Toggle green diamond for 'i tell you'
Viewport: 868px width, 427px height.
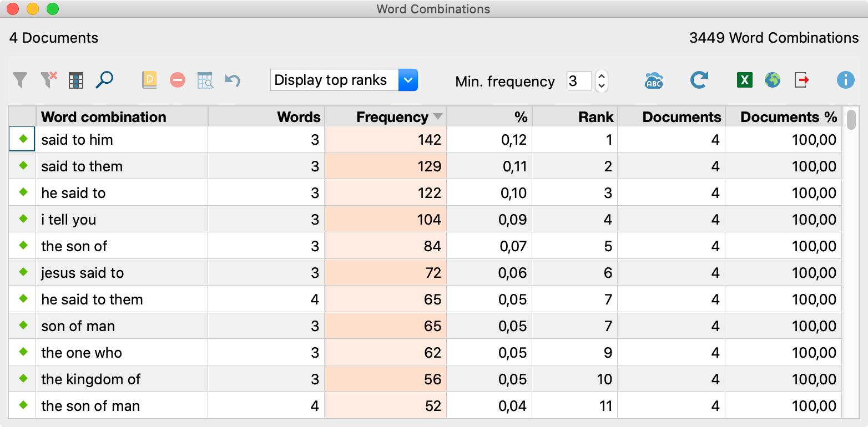point(23,219)
